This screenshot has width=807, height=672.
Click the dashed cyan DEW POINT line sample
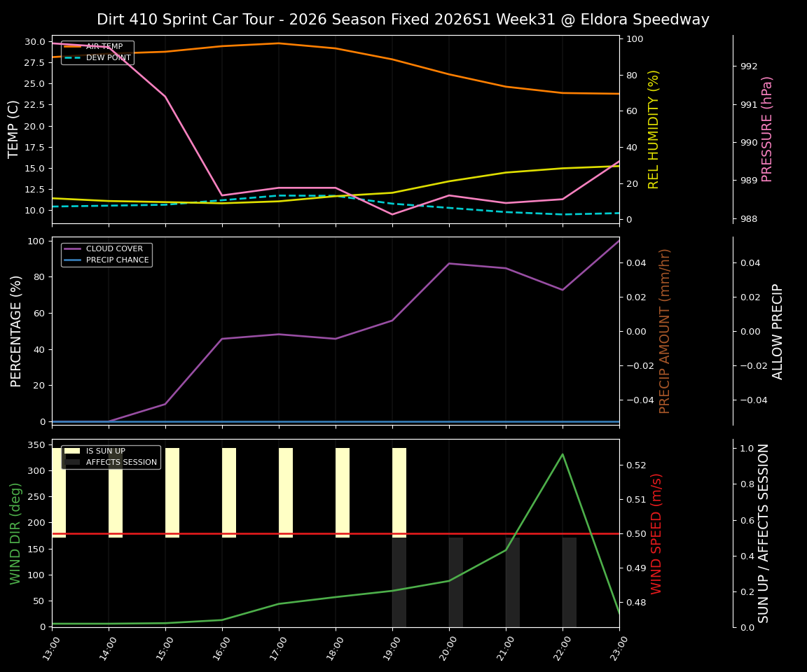72,57
